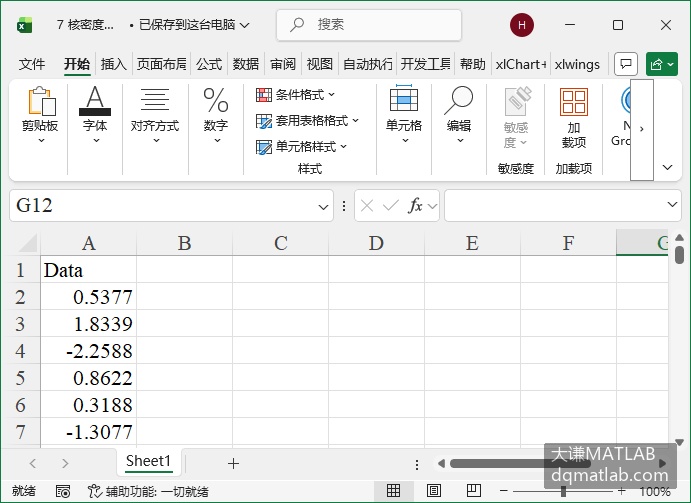This screenshot has height=503, width=691.
Task: Click vertical scrollbar up arrow
Action: tap(680, 238)
